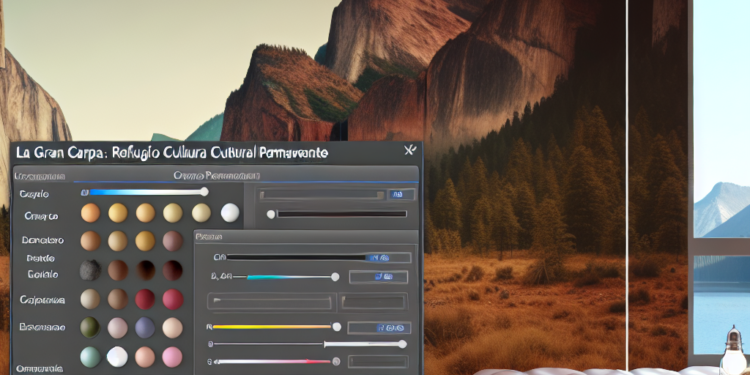Select the salmon swatch in the bottom row
This screenshot has height=375, width=750.
[x=145, y=357]
